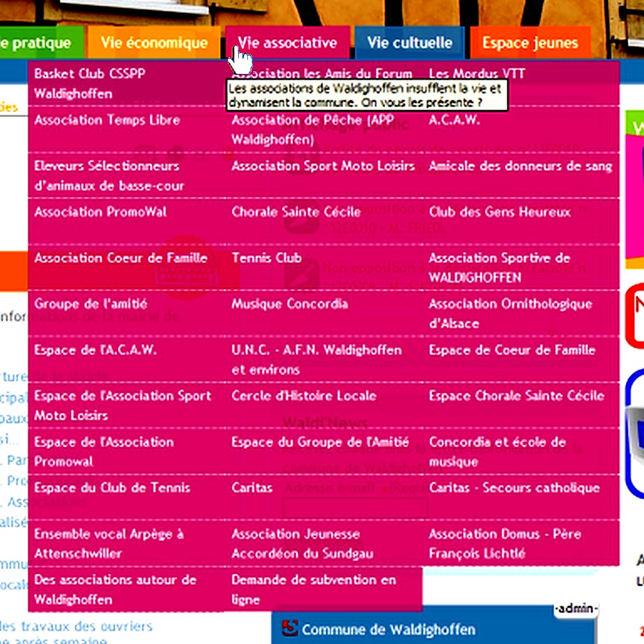The width and height of the screenshot is (644, 644).
Task: Select the Vie cultuelle tab
Action: (x=410, y=43)
